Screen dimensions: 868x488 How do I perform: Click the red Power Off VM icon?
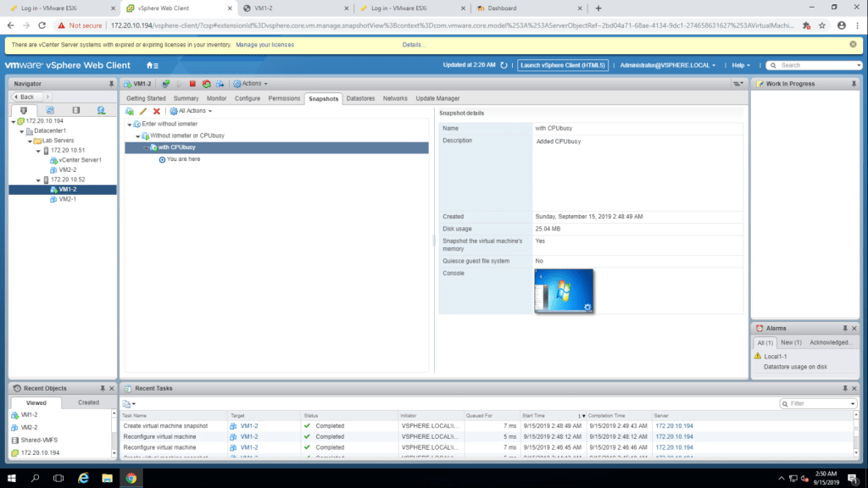[192, 84]
